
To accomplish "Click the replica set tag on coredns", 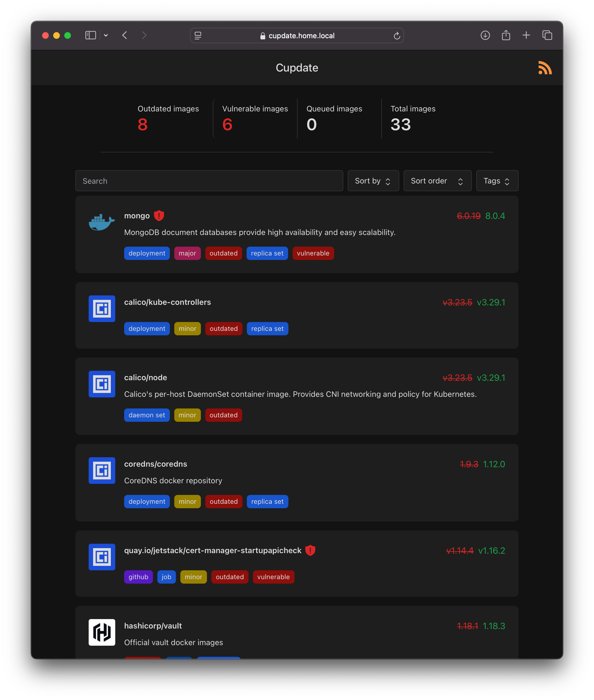I will tap(268, 501).
